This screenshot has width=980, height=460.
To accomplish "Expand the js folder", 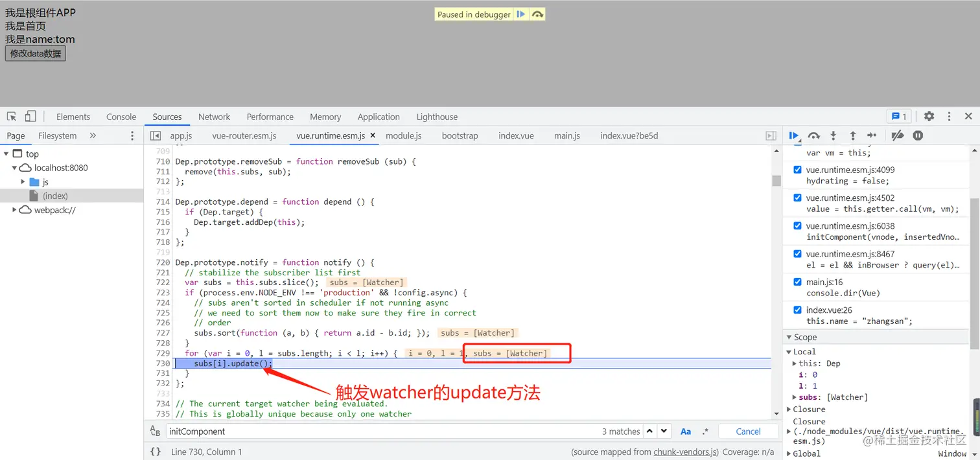I will 23,182.
